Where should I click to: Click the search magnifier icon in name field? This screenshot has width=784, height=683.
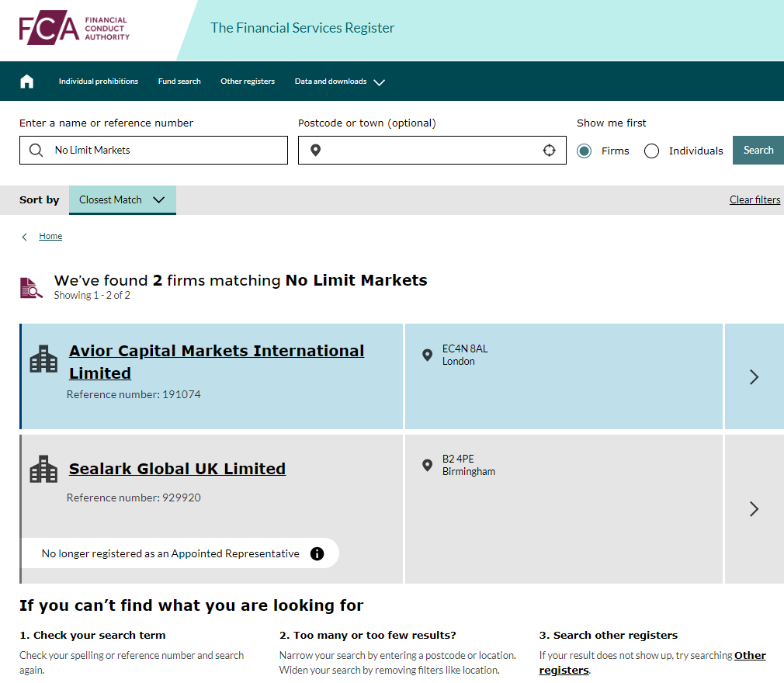[36, 151]
